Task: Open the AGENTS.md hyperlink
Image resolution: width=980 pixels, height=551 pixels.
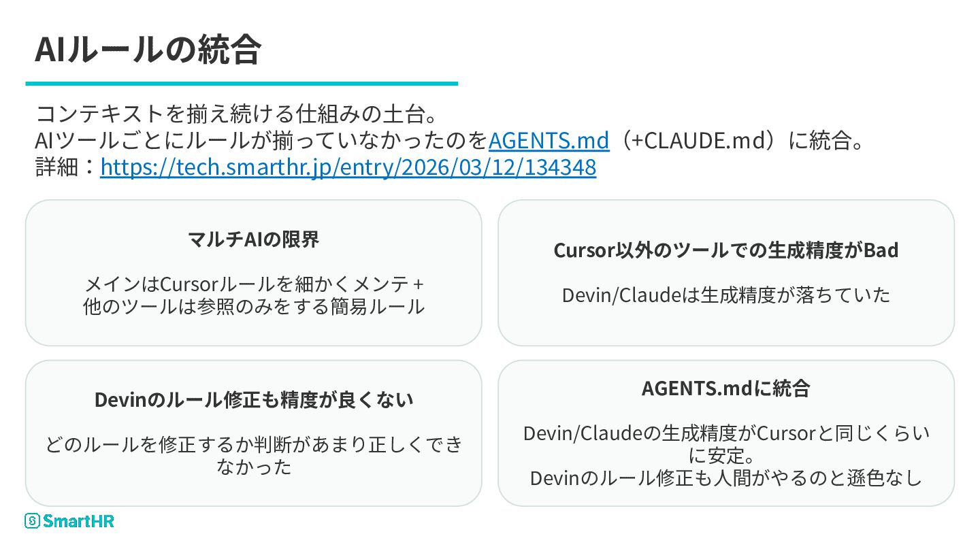Action: tap(549, 140)
